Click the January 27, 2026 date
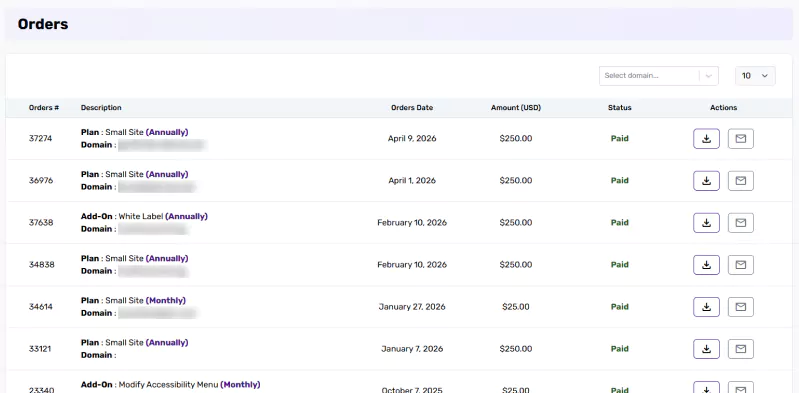Screen dimensions: 799x393 point(412,307)
